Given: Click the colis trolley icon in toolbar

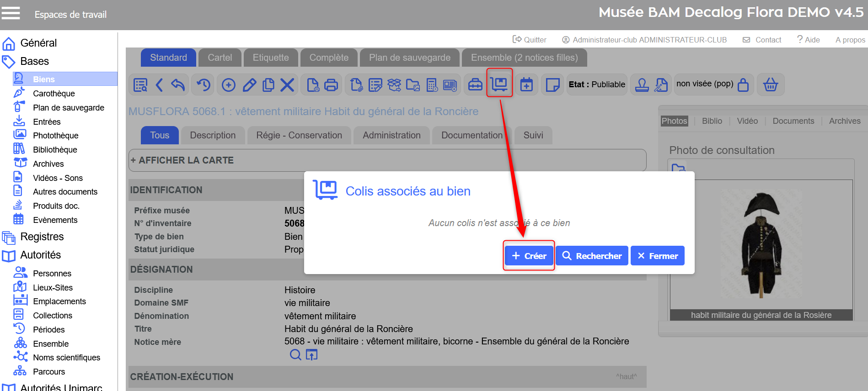Looking at the screenshot, I should click(x=499, y=85).
